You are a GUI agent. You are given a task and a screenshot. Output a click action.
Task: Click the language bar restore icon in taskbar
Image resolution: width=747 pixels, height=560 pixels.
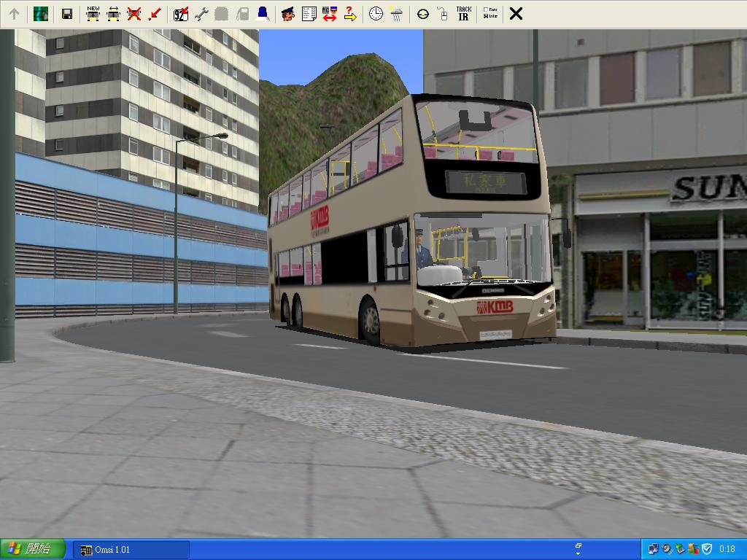pyautogui.click(x=578, y=545)
